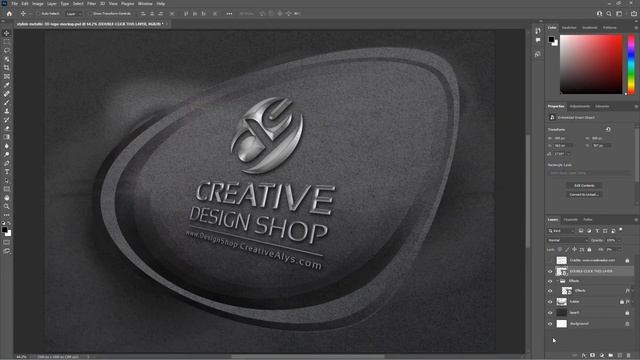
Task: Collapse the Effects group in Layers
Action: [x=557, y=281]
